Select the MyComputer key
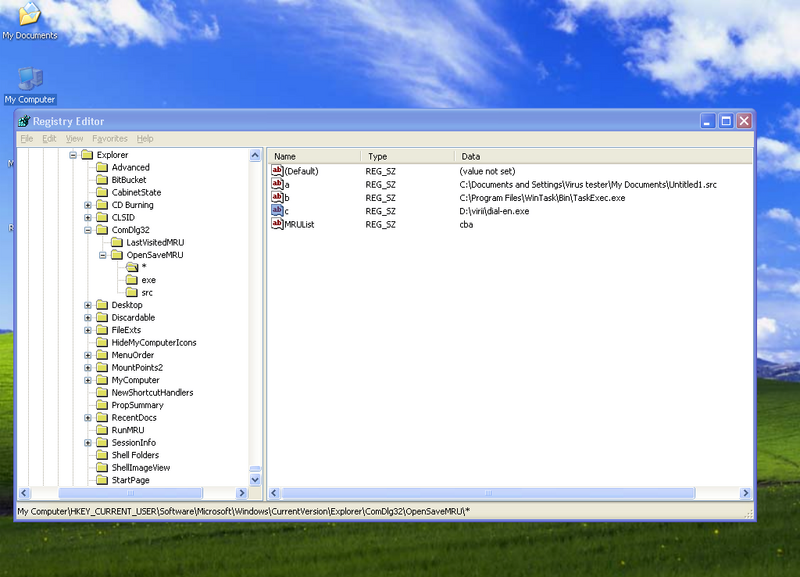Screen dimensions: 800x577 click(x=135, y=380)
